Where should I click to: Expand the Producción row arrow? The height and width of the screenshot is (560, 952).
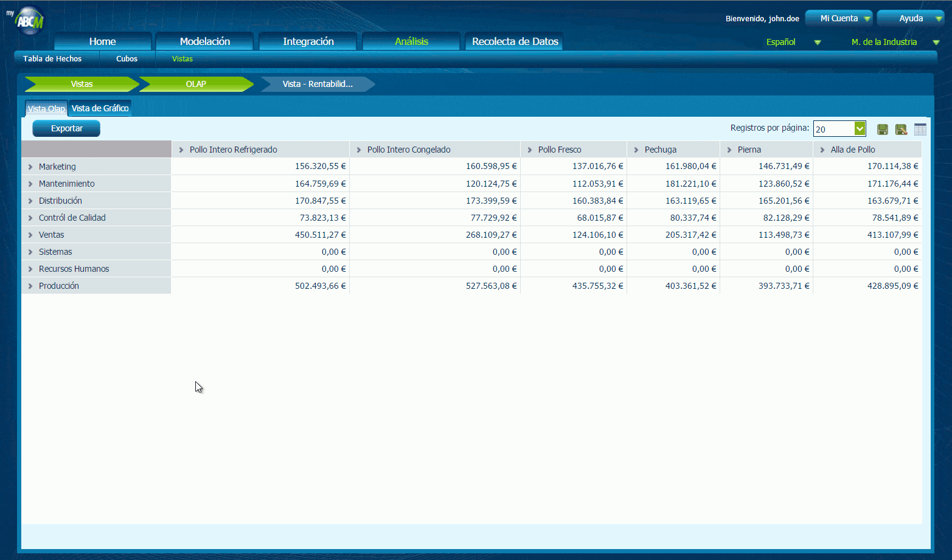point(30,286)
